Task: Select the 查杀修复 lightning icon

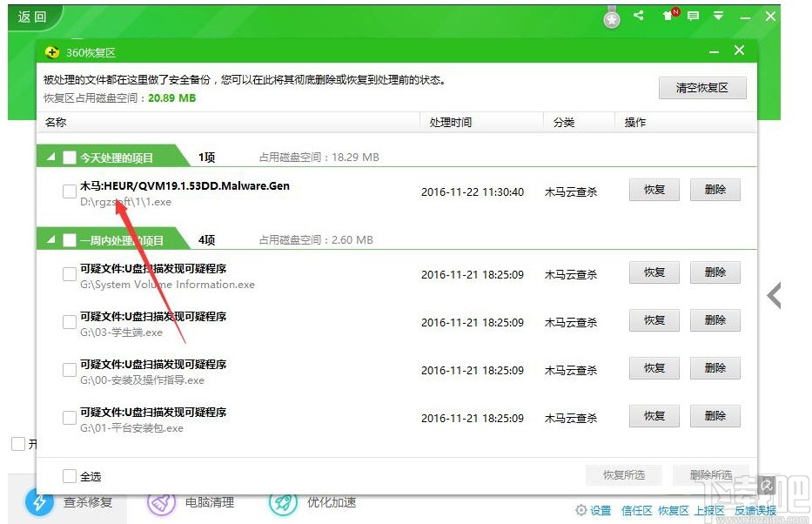Action: pyautogui.click(x=37, y=503)
